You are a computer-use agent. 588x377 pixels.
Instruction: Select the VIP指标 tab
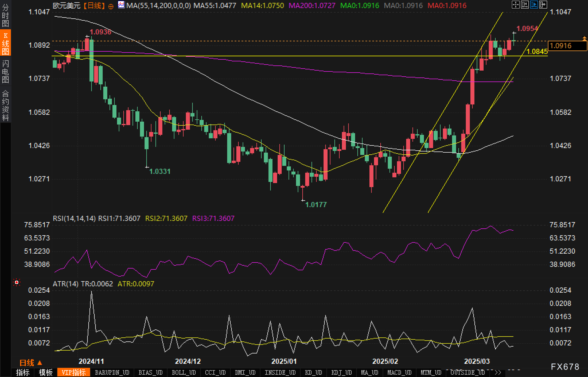click(74, 372)
